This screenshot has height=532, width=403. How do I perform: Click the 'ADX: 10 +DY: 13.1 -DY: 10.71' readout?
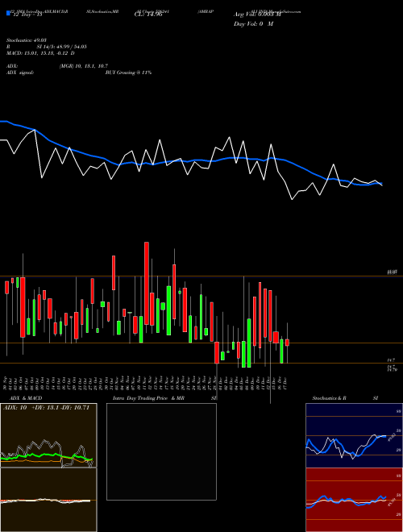click(46, 408)
